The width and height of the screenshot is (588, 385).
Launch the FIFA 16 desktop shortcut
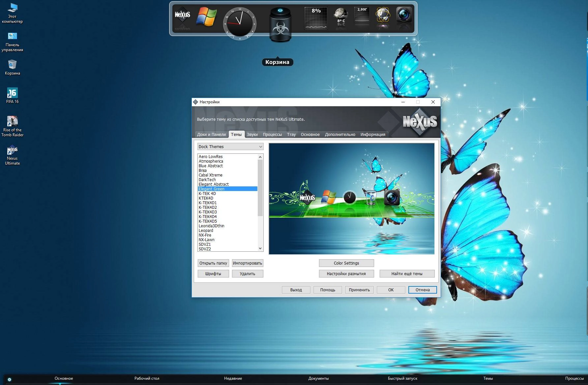pos(12,96)
